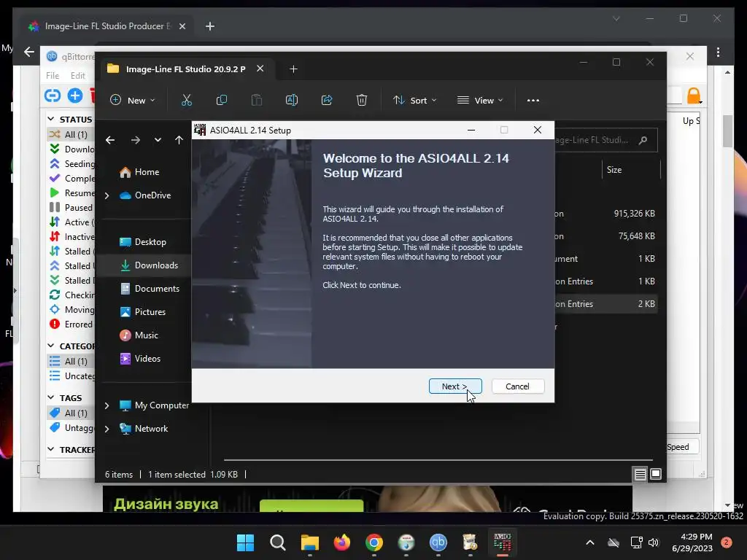Open Downloads folder in Explorer sidebar

click(x=149, y=265)
